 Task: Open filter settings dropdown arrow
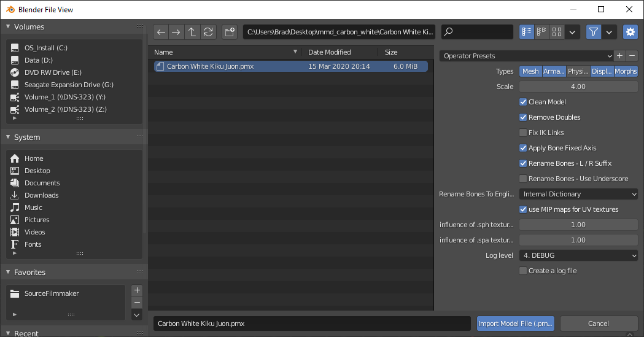(609, 32)
